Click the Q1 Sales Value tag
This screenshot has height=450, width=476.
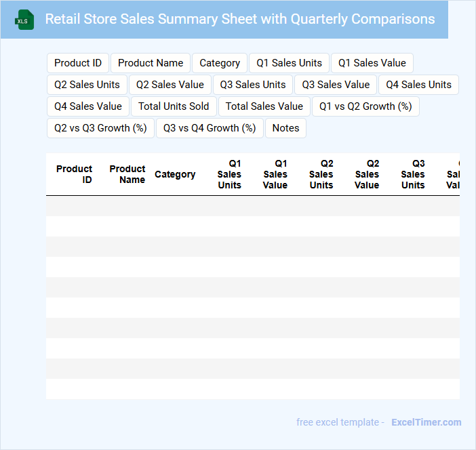372,63
